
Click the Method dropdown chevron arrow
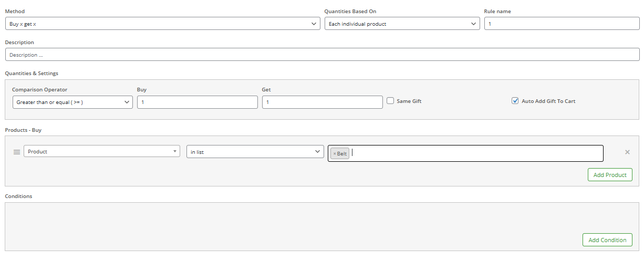(314, 24)
